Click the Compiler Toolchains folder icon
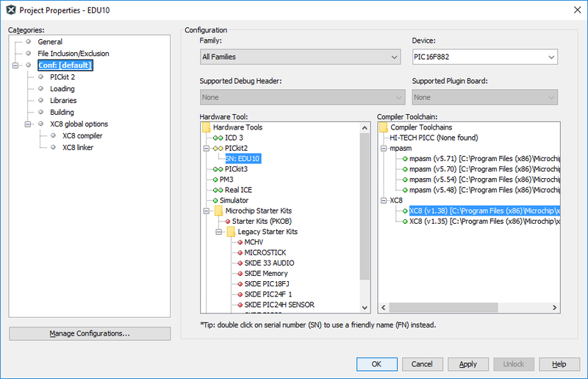This screenshot has height=379, width=588. click(384, 127)
